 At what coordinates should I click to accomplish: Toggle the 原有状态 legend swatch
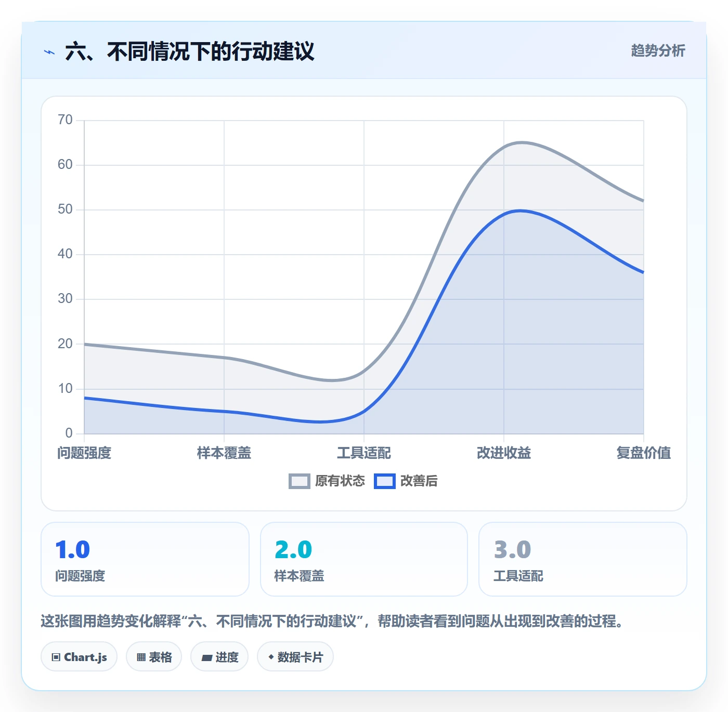coord(300,481)
